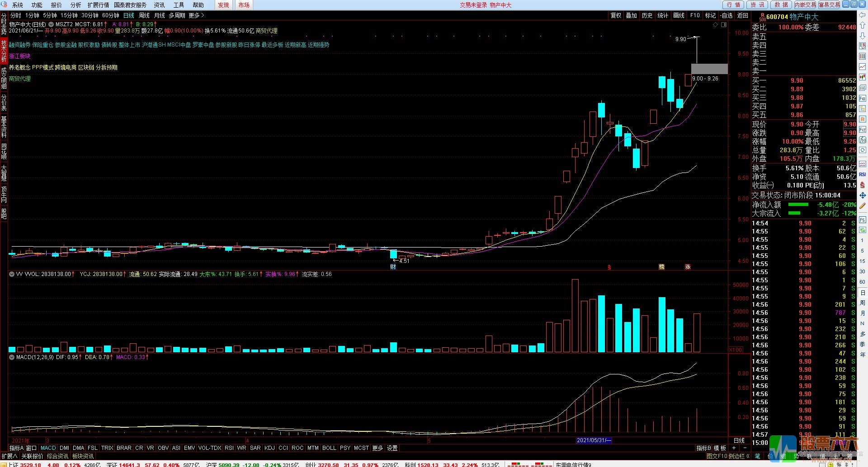Image resolution: width=868 pixels, height=467 pixels.
Task: Switch to 5-minute period in right strip
Action: click(862, 251)
